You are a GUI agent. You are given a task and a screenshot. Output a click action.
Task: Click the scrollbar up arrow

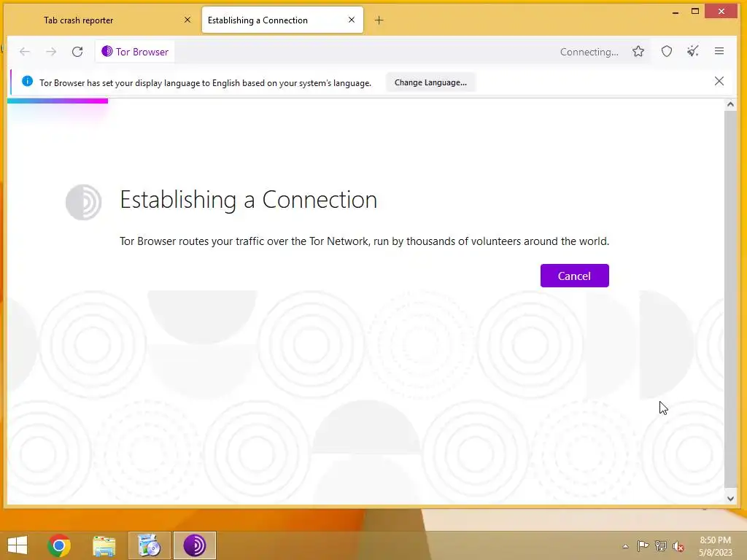(x=730, y=104)
